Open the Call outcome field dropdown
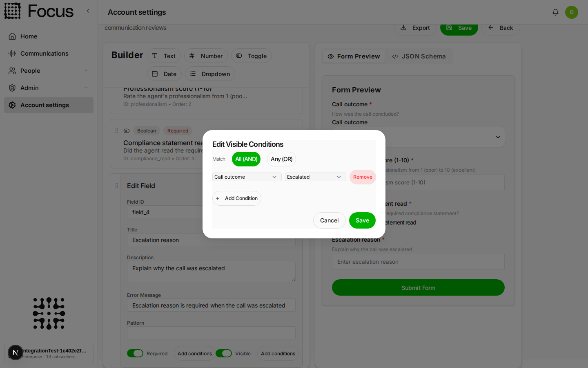The width and height of the screenshot is (588, 368). [247, 177]
